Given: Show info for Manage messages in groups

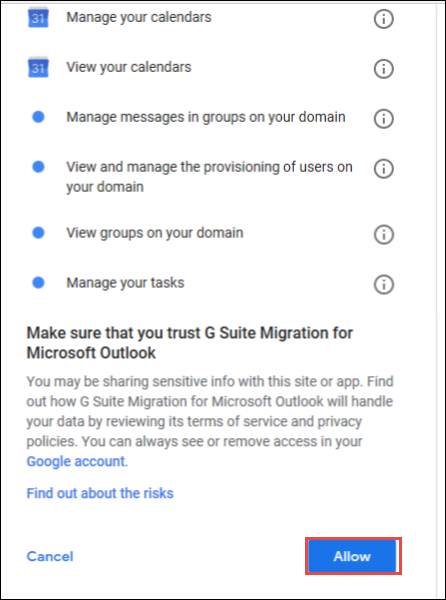Looking at the screenshot, I should coord(383,119).
